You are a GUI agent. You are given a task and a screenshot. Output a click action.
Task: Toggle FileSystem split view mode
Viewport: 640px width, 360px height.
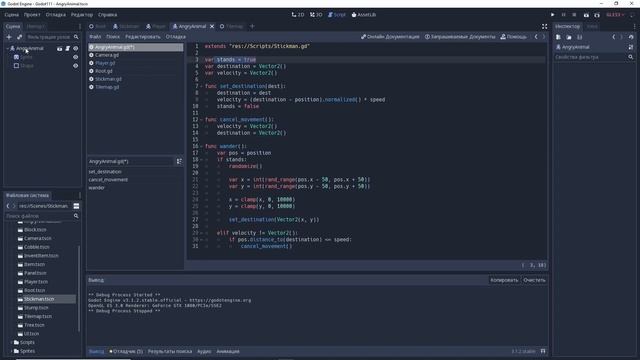(x=76, y=206)
